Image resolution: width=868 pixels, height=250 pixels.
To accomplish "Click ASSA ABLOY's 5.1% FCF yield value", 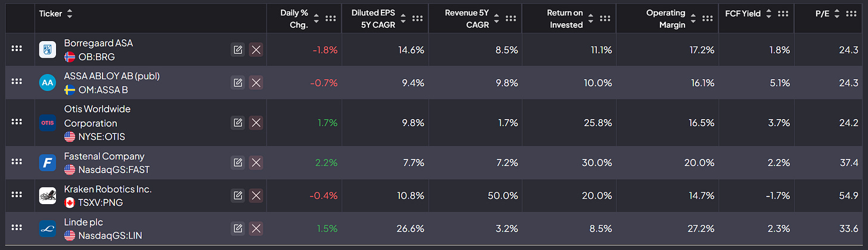I will tap(780, 83).
